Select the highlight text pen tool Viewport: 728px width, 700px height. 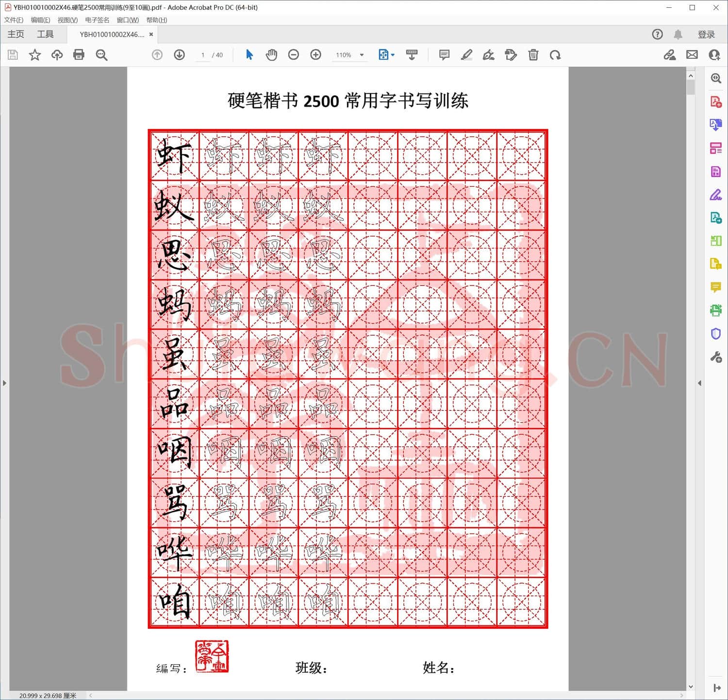[x=466, y=55]
